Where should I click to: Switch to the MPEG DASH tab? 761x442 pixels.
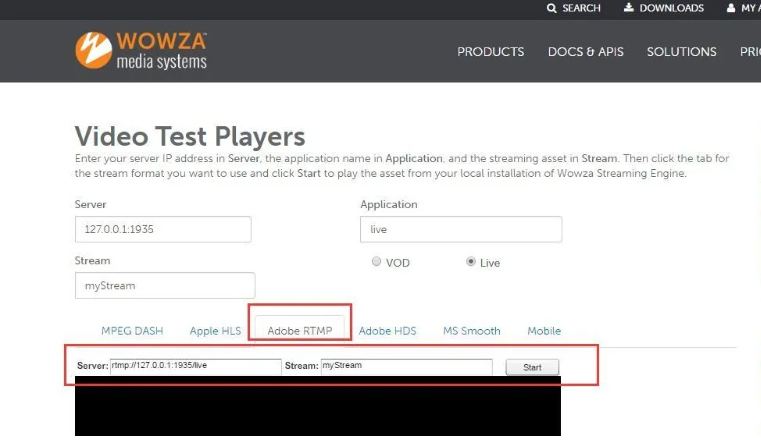132,331
